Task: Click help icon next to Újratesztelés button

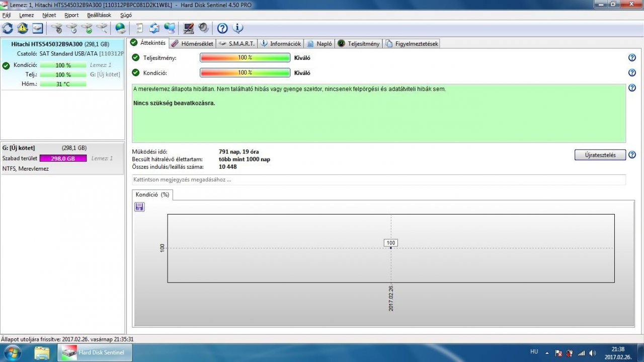Action: [632, 155]
